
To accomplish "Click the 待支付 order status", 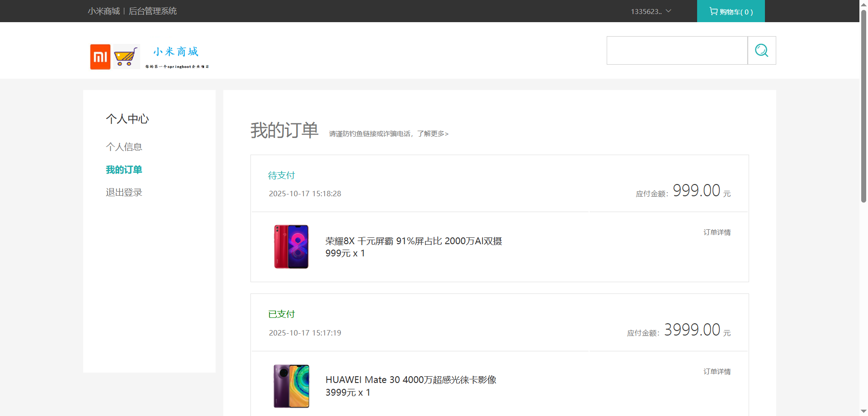I will tap(281, 175).
